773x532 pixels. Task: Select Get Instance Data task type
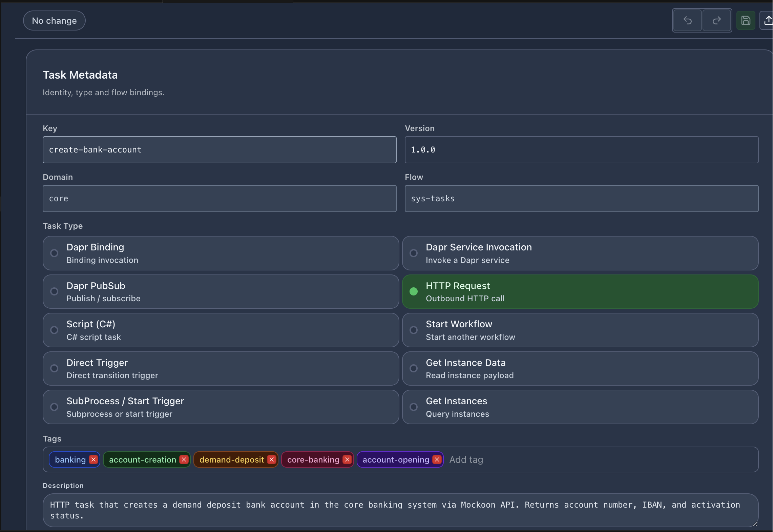(x=580, y=369)
